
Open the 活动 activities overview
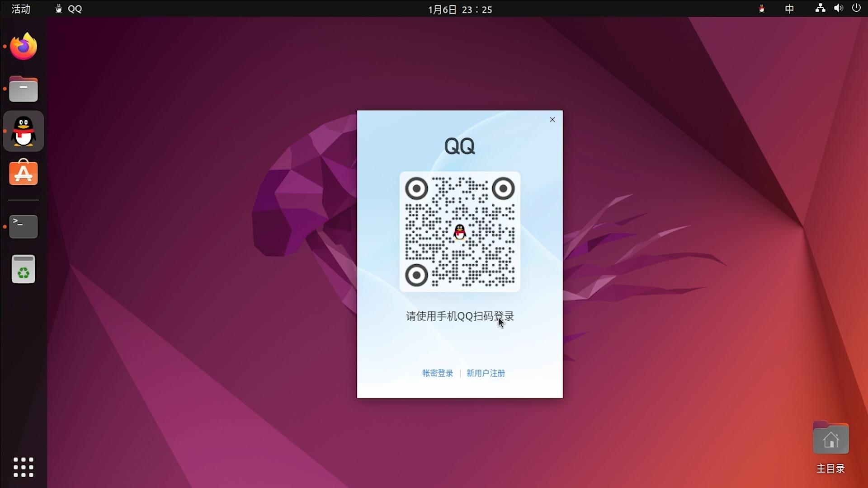[21, 9]
